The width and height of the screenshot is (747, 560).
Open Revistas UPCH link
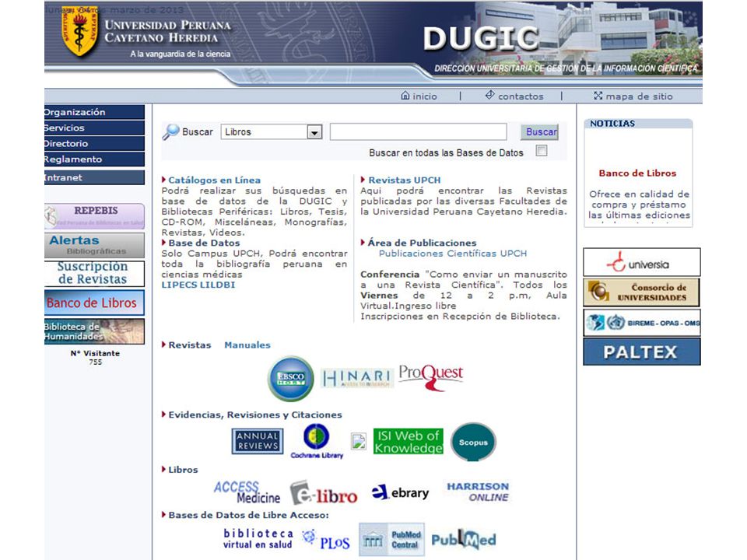point(405,180)
